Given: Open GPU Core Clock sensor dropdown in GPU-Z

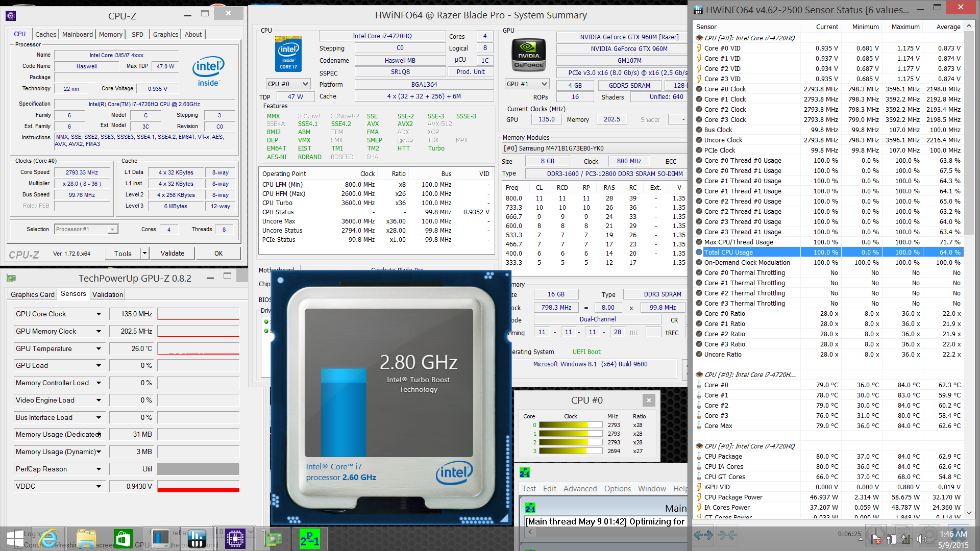Looking at the screenshot, I should pyautogui.click(x=99, y=314).
